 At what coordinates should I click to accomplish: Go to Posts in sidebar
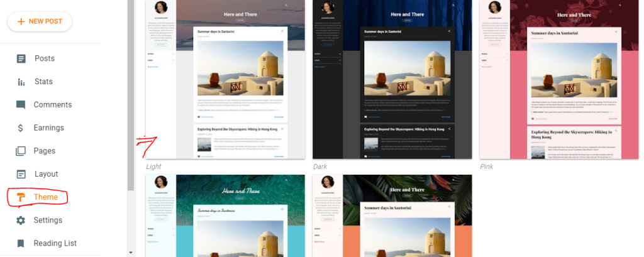click(x=45, y=58)
